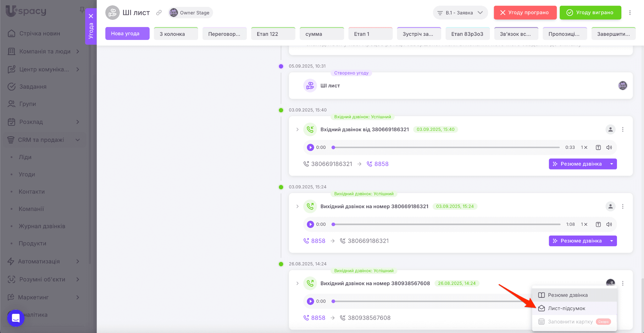Mute volume on the 0:33 call recording
This screenshot has width=644, height=333.
[609, 147]
